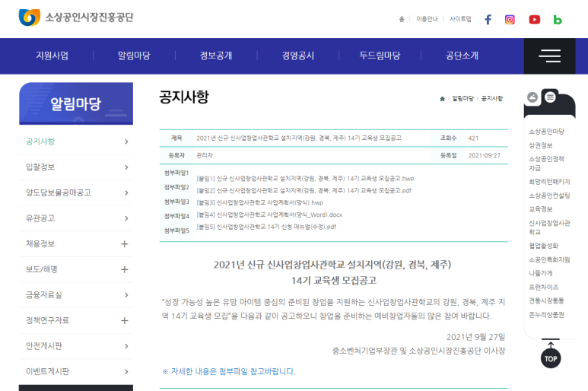Open 온누리상품권 quick link
This screenshot has width=588, height=391.
point(546,315)
